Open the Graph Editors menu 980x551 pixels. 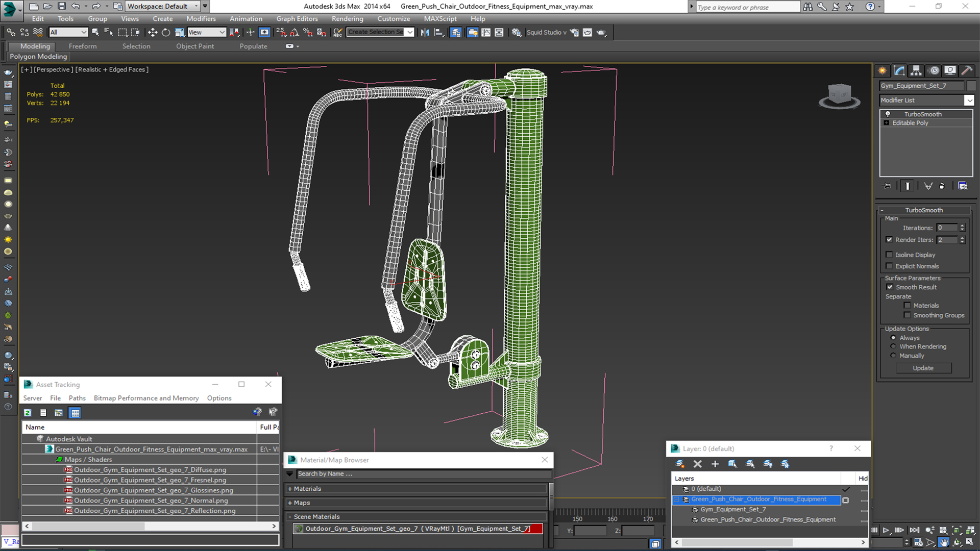point(297,19)
